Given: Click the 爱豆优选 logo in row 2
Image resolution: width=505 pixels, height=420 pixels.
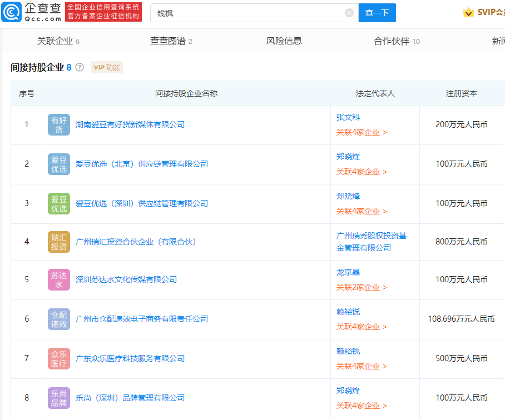Looking at the screenshot, I should click(58, 163).
